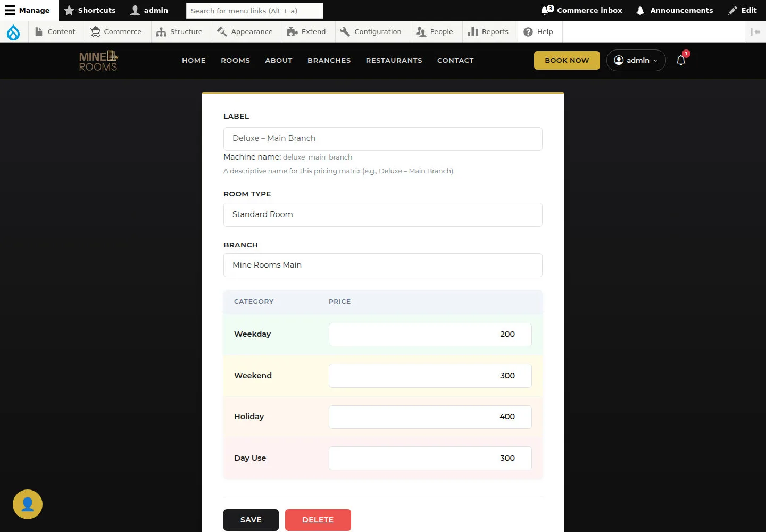Click the Weekday price field

[430, 335]
